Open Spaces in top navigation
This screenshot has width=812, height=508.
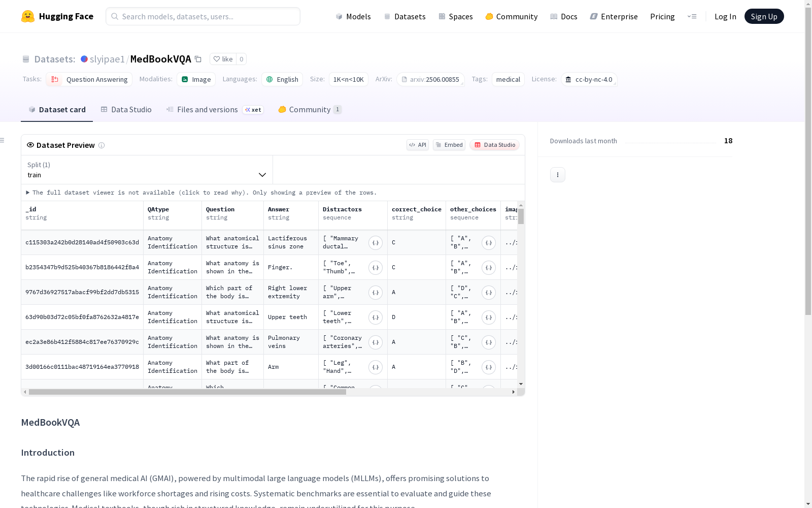456,16
